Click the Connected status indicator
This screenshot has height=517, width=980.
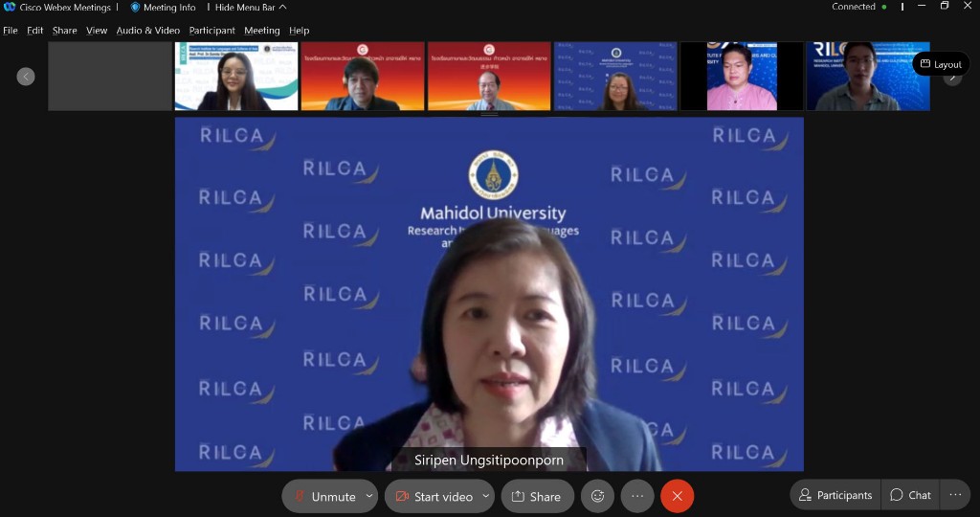pos(858,7)
